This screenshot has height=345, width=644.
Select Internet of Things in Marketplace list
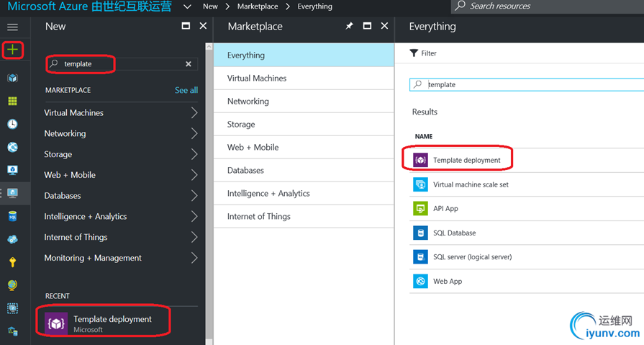pos(304,216)
